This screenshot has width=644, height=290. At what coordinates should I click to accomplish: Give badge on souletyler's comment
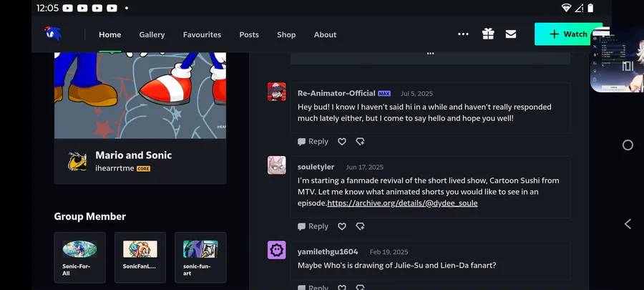(360, 226)
